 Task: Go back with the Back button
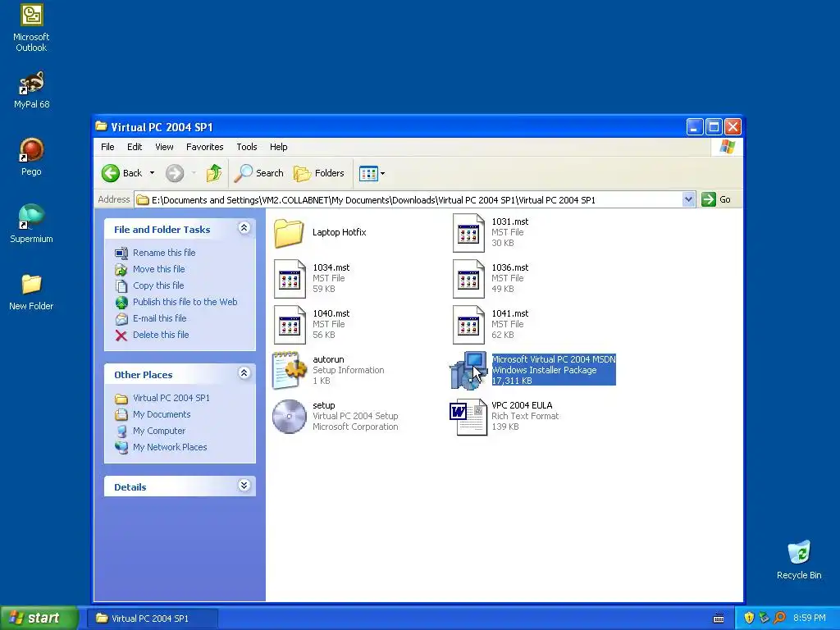pyautogui.click(x=122, y=173)
